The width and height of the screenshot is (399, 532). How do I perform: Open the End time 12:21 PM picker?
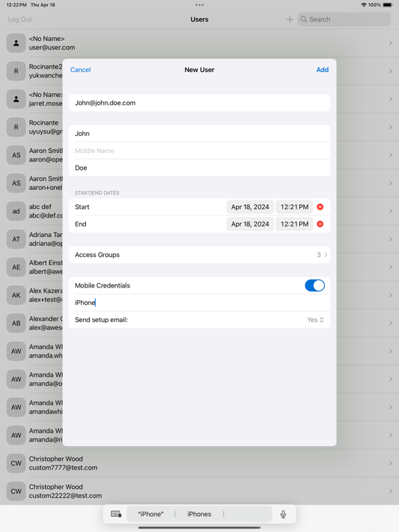(294, 224)
